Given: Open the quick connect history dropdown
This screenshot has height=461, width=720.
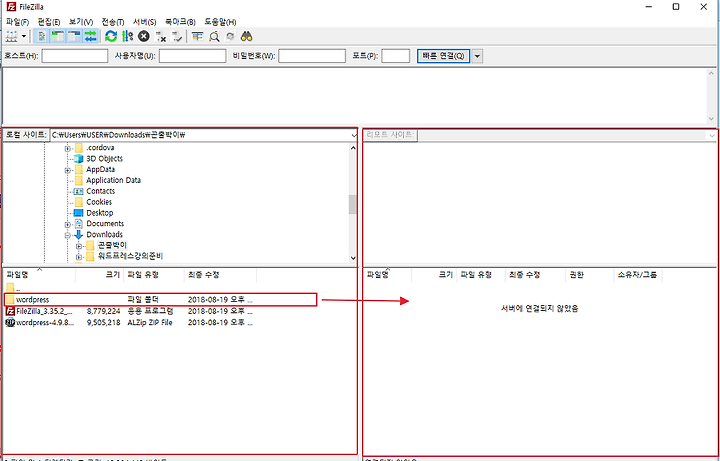Looking at the screenshot, I should (477, 56).
